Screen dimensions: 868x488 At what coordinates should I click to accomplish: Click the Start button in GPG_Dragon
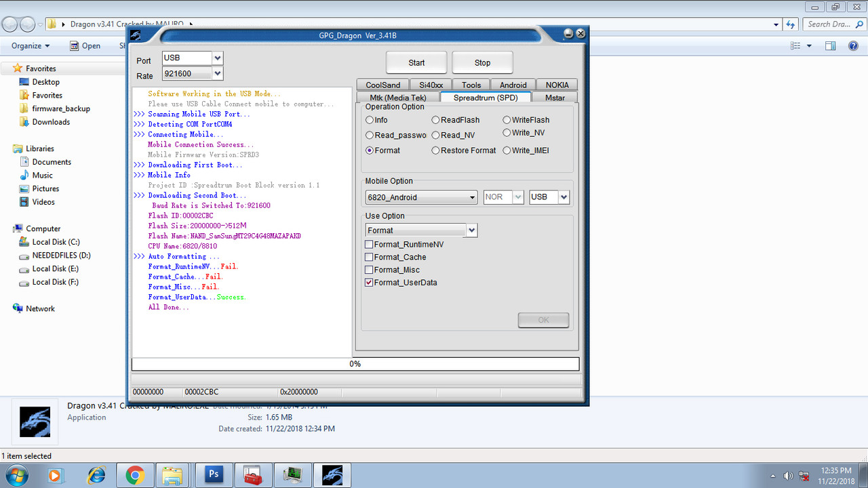(416, 62)
